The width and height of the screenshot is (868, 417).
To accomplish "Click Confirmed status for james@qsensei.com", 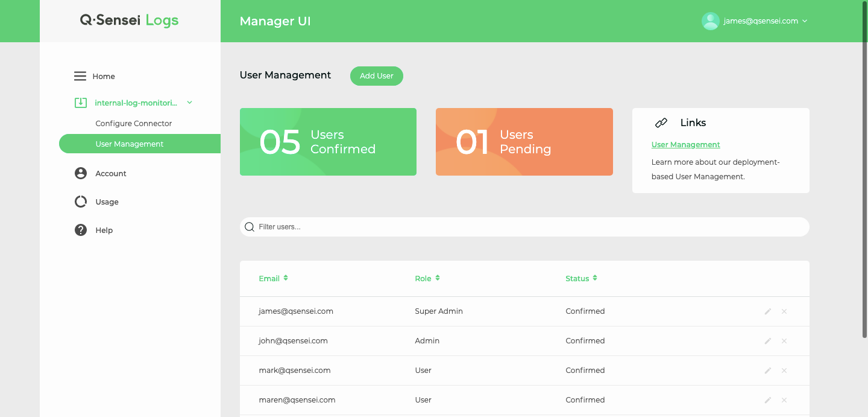I will [x=585, y=311].
